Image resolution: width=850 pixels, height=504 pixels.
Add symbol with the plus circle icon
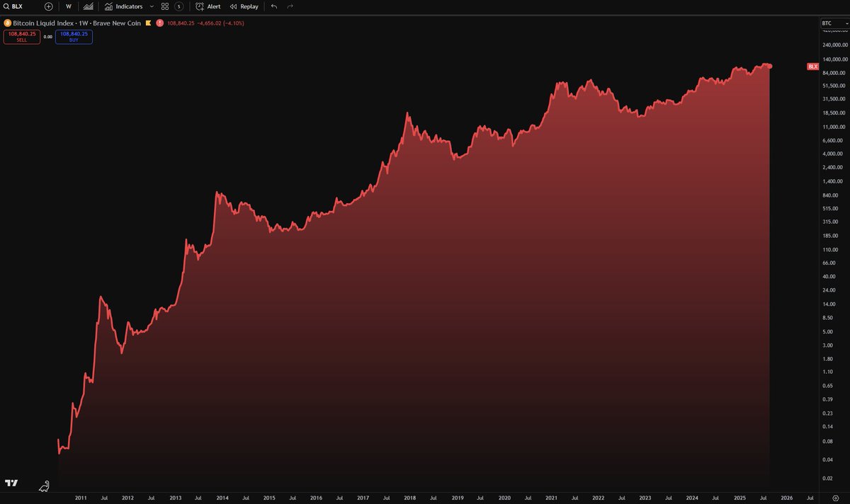click(x=48, y=6)
